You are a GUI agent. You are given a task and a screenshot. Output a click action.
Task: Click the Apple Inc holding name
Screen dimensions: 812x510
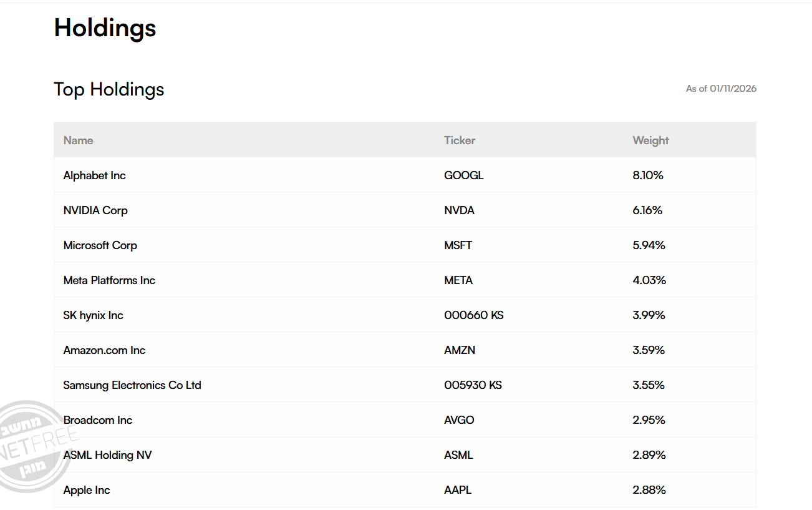click(87, 490)
